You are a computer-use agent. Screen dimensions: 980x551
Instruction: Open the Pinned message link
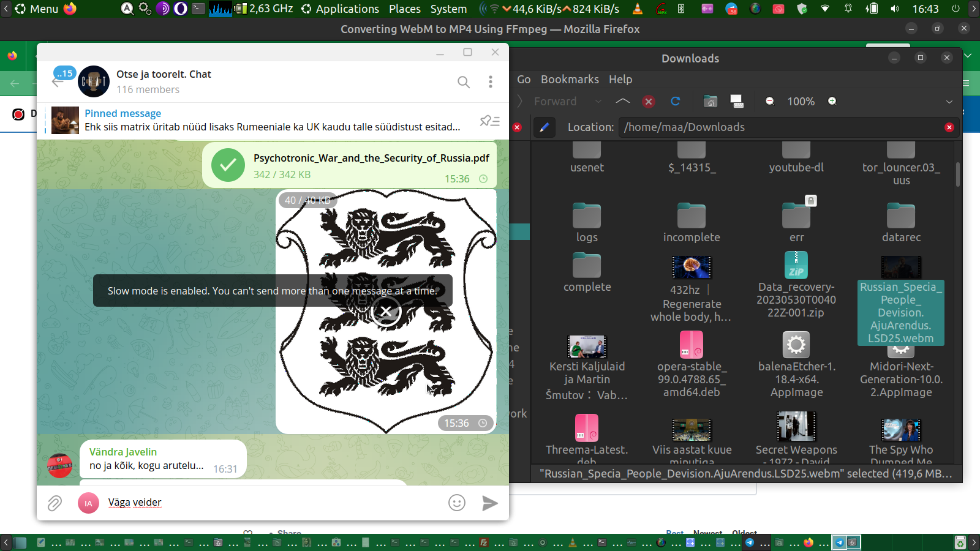coord(123,113)
